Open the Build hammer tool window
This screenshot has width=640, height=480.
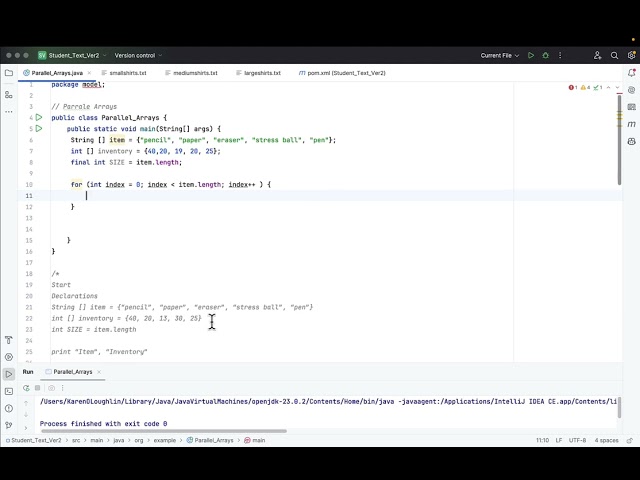[x=9, y=340]
